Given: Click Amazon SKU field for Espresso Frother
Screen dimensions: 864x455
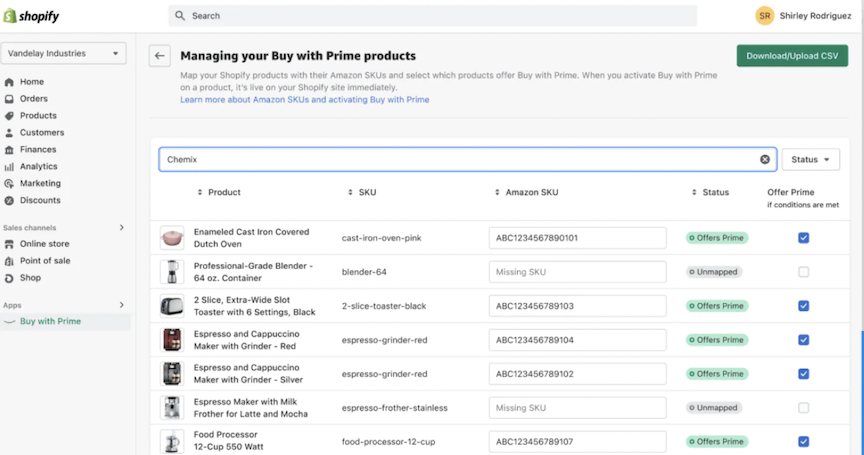Looking at the screenshot, I should click(x=578, y=408).
